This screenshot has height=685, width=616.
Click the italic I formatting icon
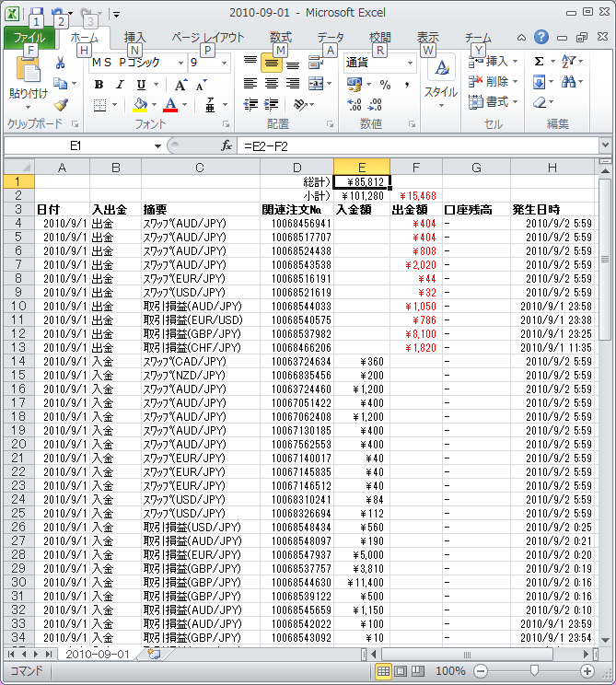coord(119,85)
